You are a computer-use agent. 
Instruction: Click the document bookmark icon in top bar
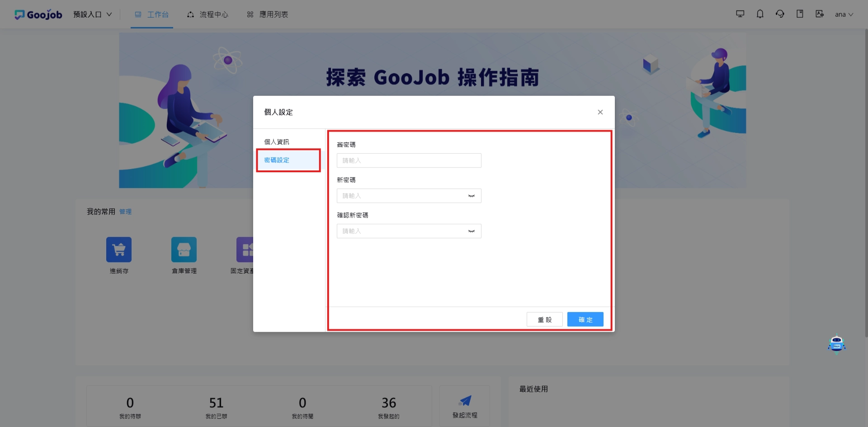800,14
